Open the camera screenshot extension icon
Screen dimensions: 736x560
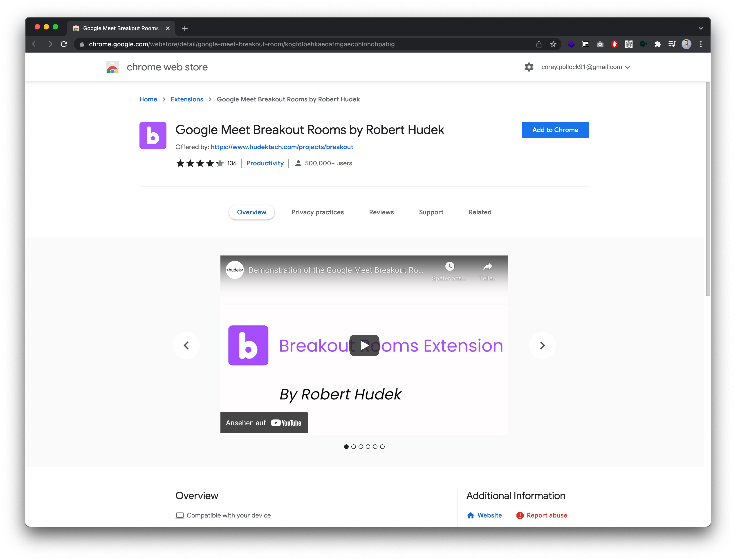click(600, 44)
